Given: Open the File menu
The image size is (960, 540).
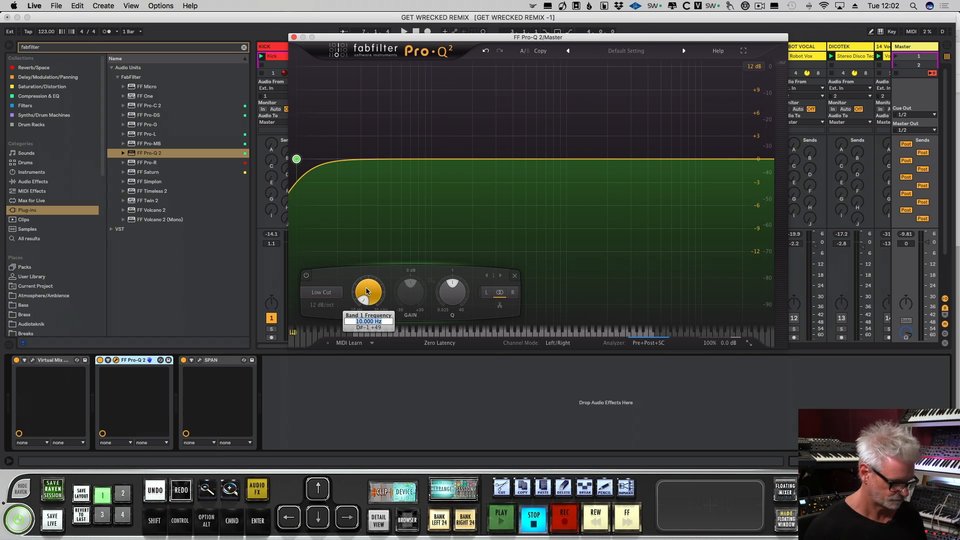Looking at the screenshot, I should pos(56,6).
